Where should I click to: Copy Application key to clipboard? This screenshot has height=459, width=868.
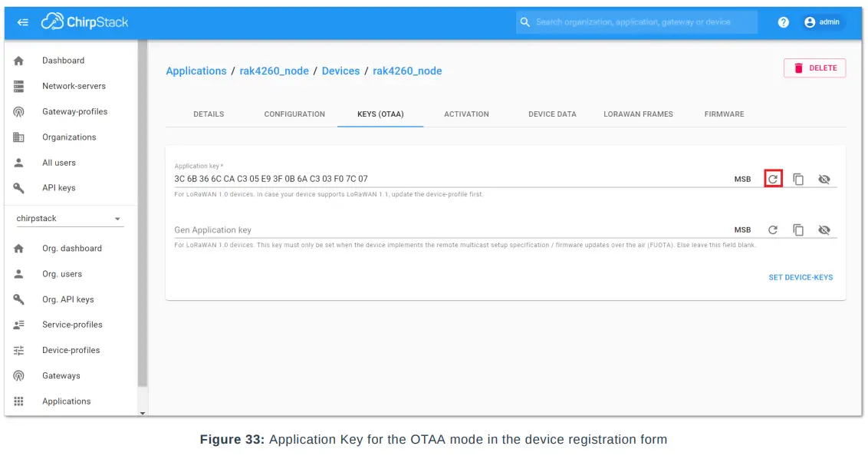[x=798, y=179]
